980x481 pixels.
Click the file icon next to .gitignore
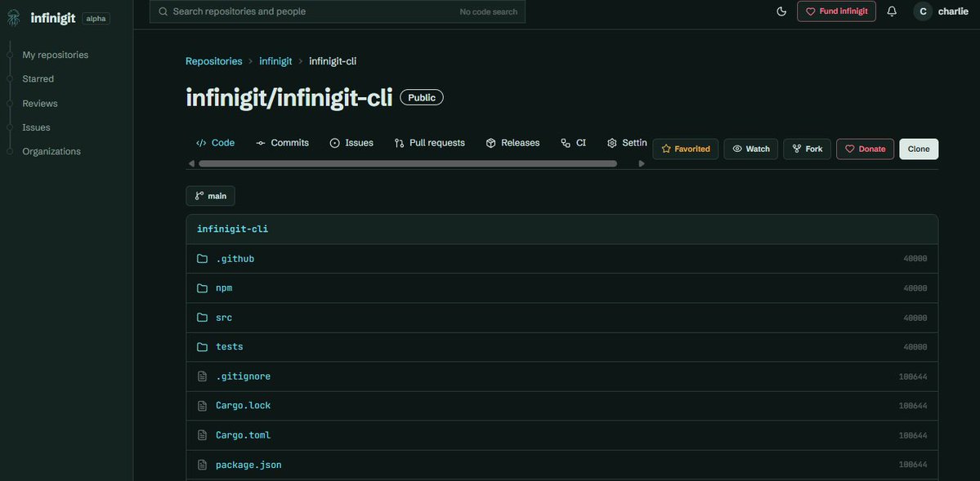click(x=202, y=376)
